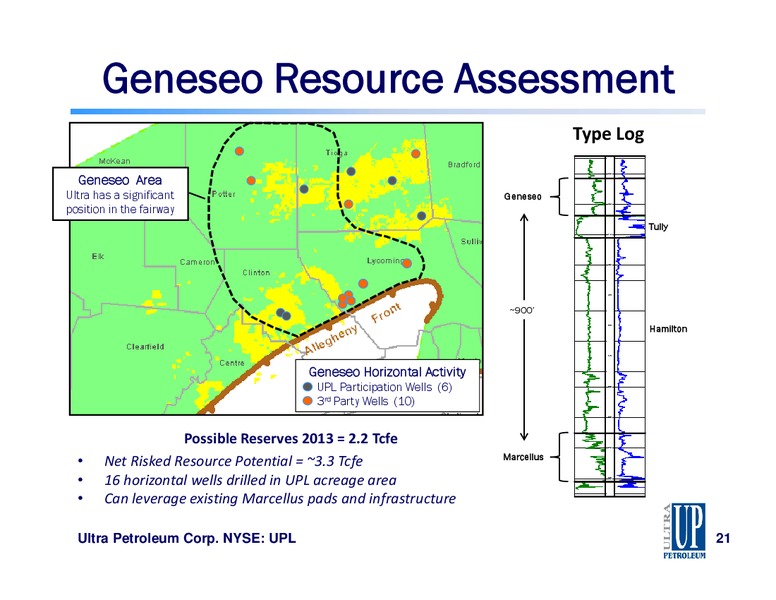The height and width of the screenshot is (600, 776).
Task: Click the 'Geneseo' type log label
Action: pos(523,197)
